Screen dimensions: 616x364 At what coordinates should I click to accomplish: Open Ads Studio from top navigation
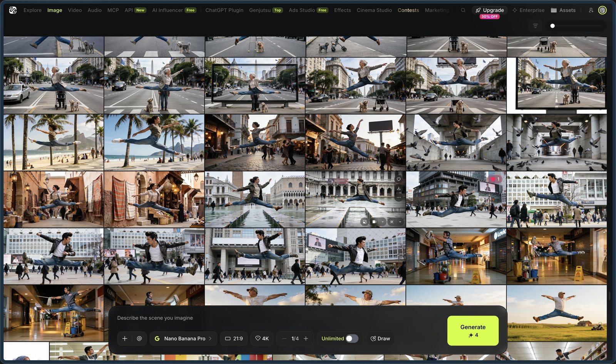coord(308,10)
